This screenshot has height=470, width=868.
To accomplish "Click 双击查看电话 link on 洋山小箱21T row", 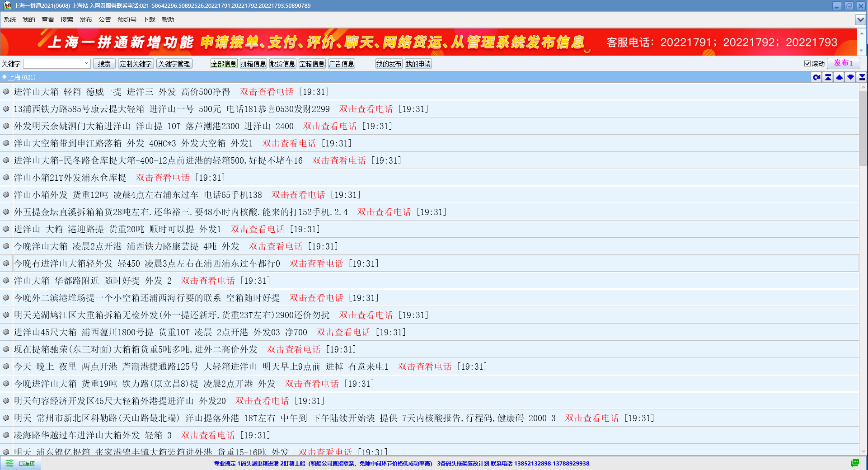I will [163, 178].
